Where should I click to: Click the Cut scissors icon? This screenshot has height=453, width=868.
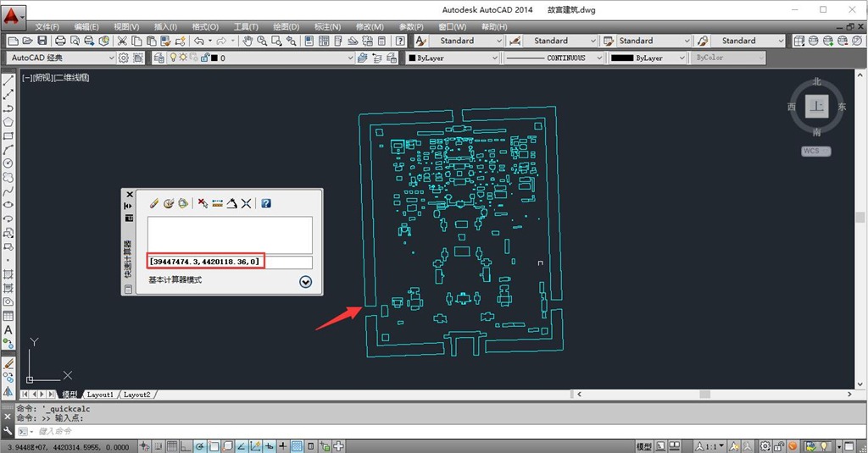122,41
